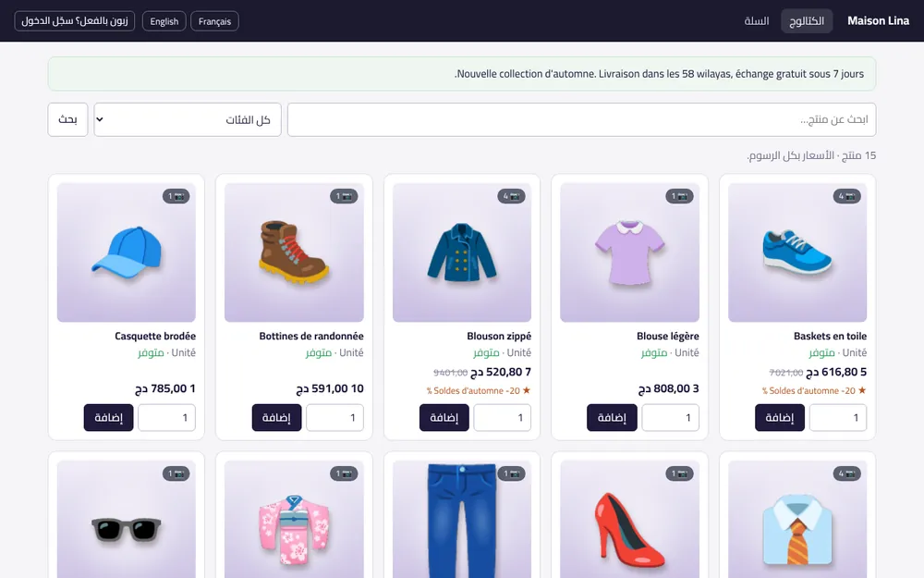Screen dimensions: 924x578
Task: Switch language to English
Action: click(x=164, y=21)
